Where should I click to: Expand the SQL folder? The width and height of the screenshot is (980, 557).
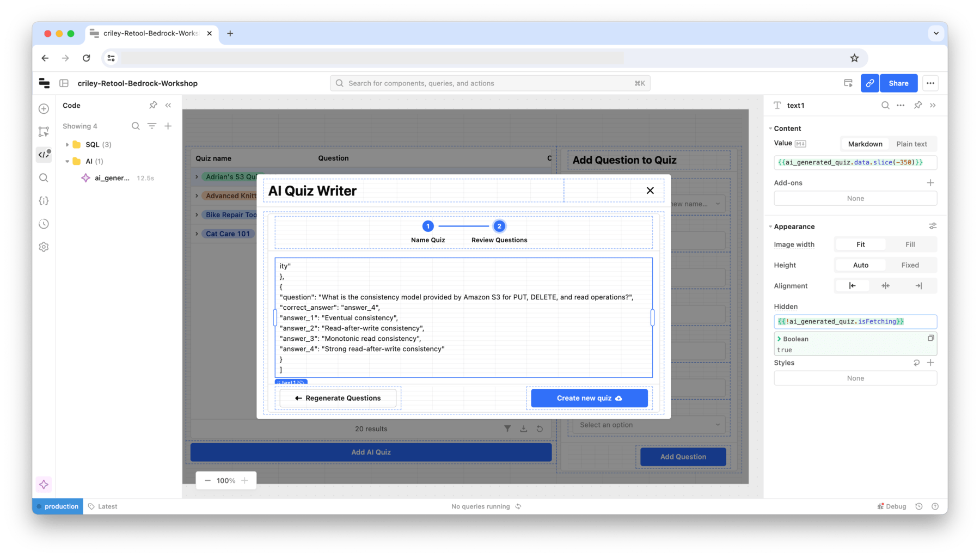[68, 145]
